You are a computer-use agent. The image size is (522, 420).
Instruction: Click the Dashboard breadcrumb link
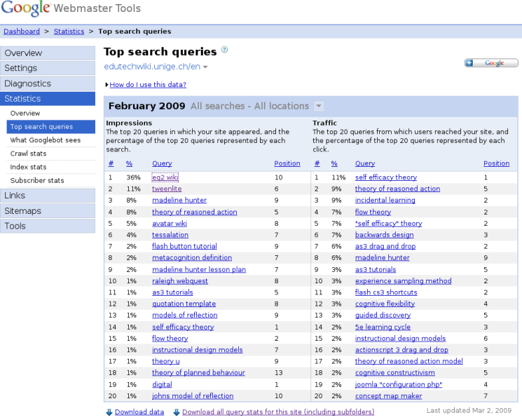click(x=22, y=32)
